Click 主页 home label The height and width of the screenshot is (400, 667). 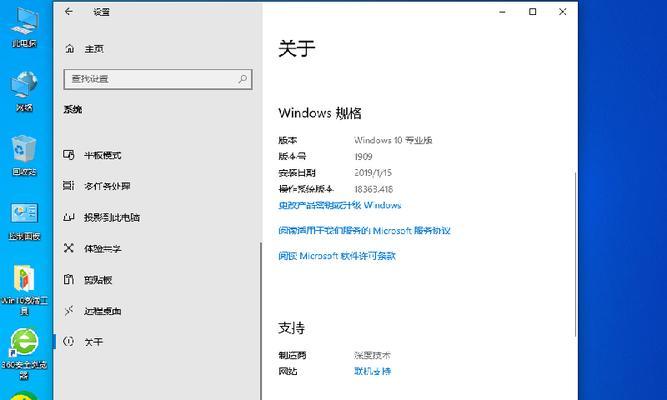[94, 49]
